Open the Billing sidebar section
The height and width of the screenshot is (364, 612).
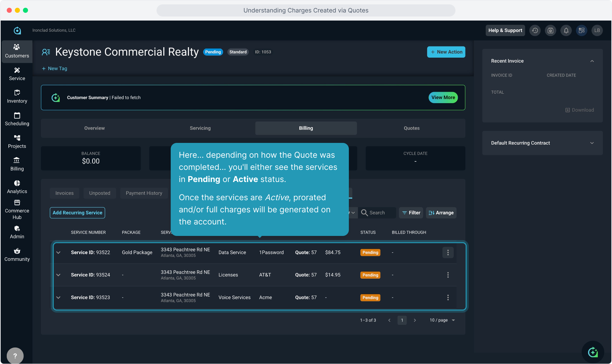click(17, 164)
